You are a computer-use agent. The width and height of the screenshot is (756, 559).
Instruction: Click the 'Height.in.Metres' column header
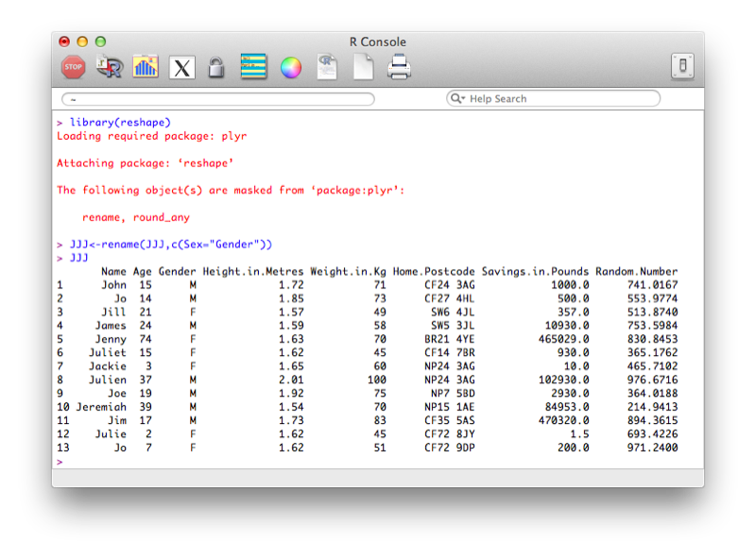[x=253, y=271]
